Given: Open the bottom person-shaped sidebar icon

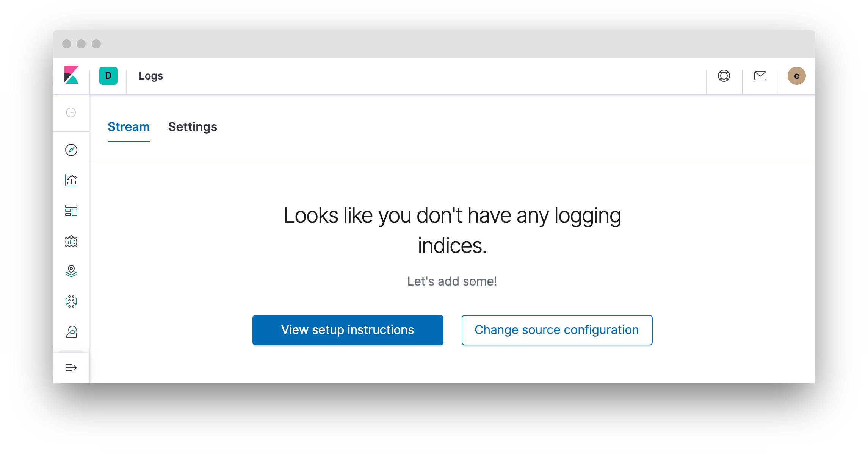Looking at the screenshot, I should point(71,332).
